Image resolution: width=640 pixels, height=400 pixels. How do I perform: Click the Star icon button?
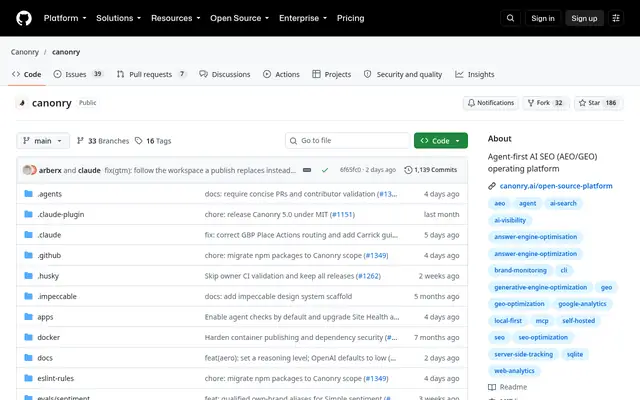point(598,103)
